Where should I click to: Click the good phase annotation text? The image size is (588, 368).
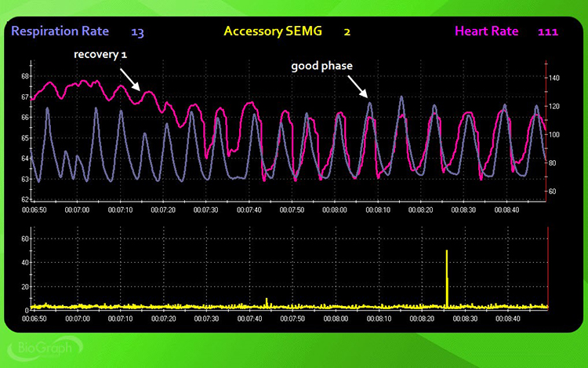pos(321,66)
